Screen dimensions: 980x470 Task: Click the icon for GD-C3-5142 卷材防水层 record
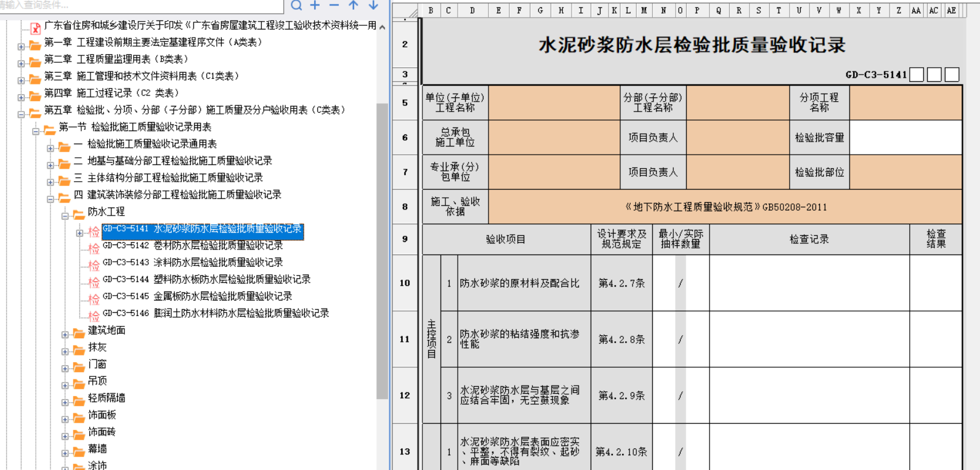(94, 248)
